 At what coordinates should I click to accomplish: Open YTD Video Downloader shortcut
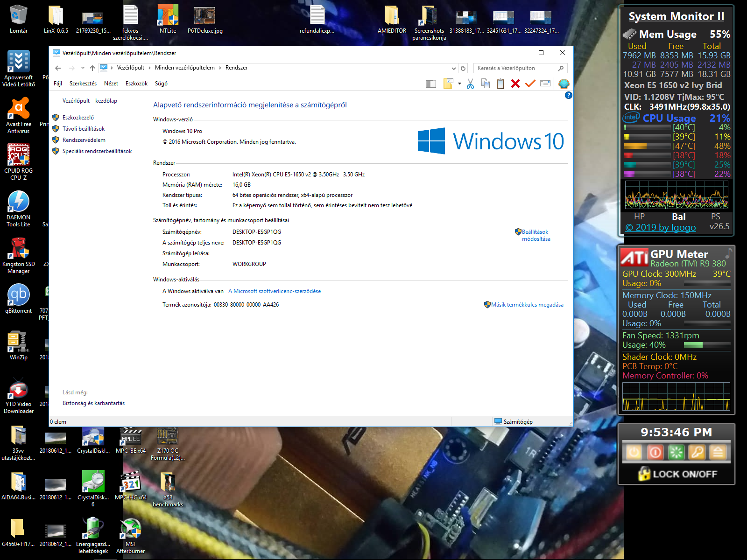pyautogui.click(x=19, y=395)
